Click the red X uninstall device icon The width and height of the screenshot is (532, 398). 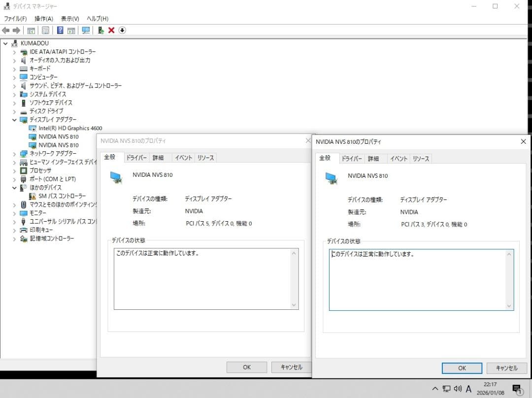[111, 31]
